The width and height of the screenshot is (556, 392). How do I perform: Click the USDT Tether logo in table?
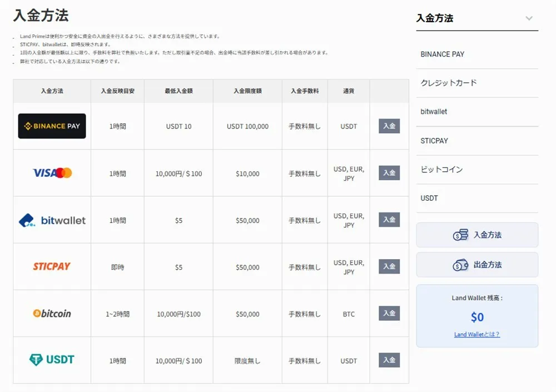click(x=52, y=360)
